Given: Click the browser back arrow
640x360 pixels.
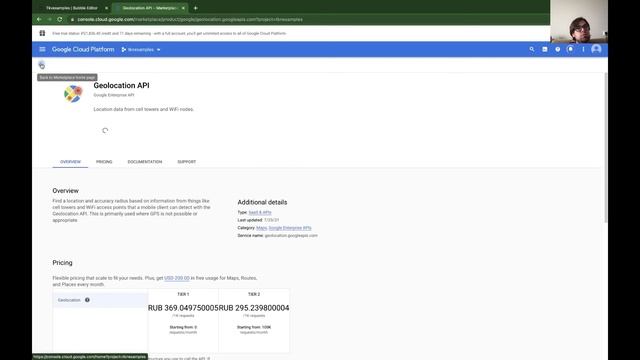Looking at the screenshot, I should click(x=39, y=19).
